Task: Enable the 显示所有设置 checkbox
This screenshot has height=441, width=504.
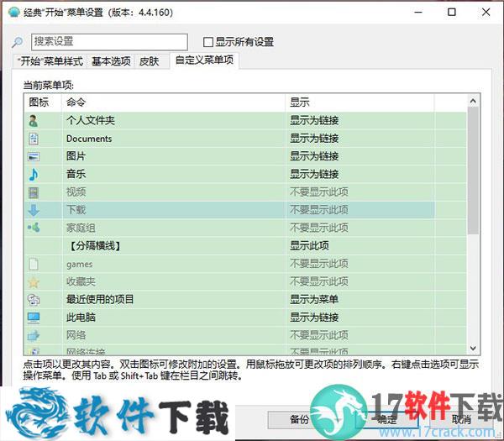Action: [208, 42]
